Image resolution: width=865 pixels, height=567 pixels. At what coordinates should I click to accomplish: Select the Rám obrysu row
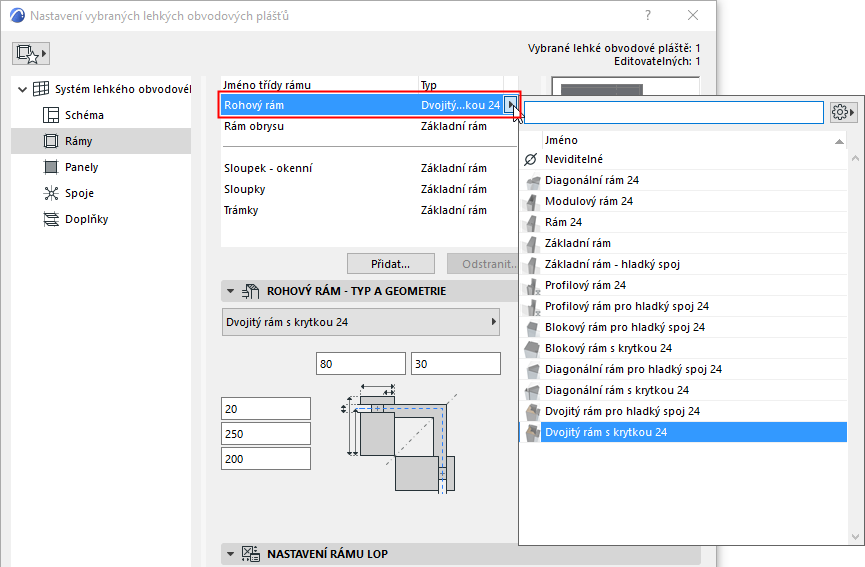click(x=369, y=126)
